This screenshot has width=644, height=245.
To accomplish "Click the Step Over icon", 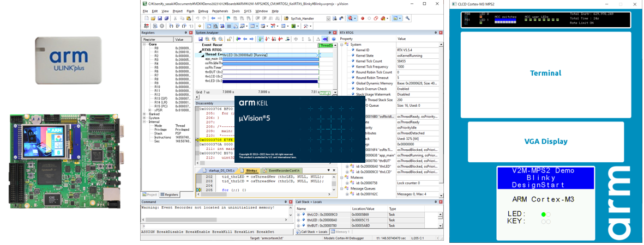I will click(178, 26).
